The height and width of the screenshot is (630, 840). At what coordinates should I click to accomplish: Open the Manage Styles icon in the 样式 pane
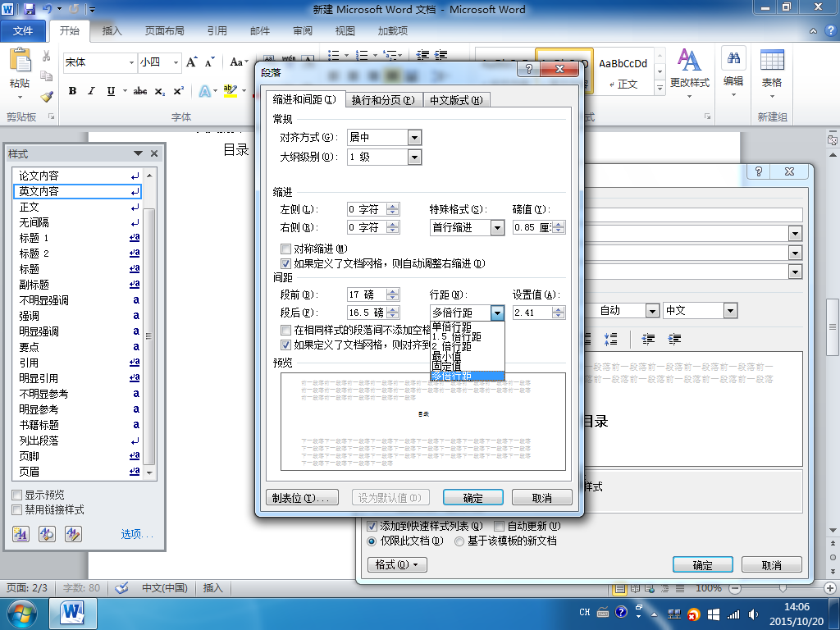[73, 533]
